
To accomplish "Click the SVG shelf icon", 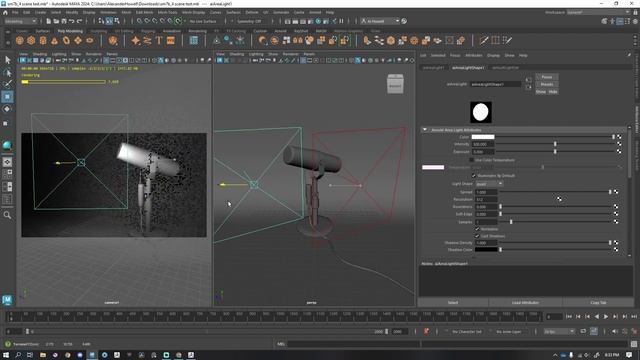I will (x=171, y=40).
